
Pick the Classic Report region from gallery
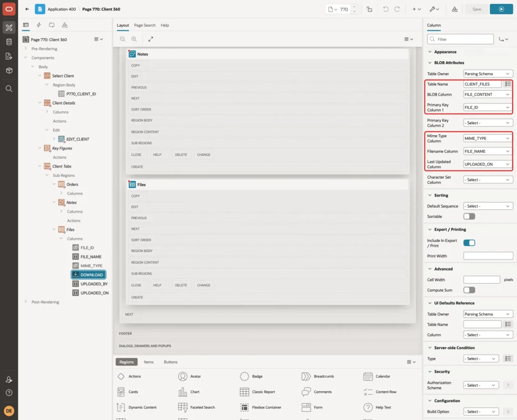point(257,392)
